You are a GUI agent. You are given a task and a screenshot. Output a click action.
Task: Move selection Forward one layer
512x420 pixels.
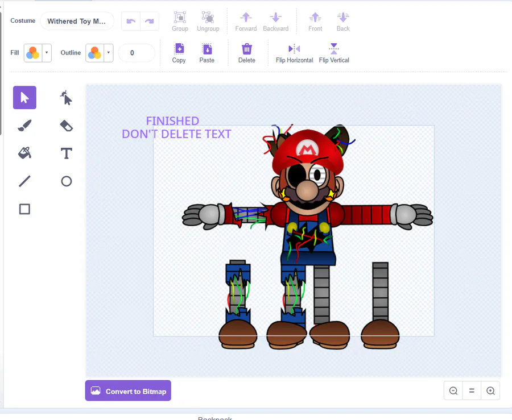tap(246, 22)
